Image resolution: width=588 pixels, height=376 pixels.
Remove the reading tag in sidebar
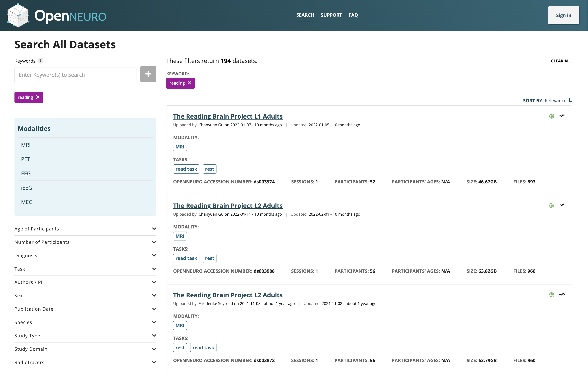(x=38, y=97)
